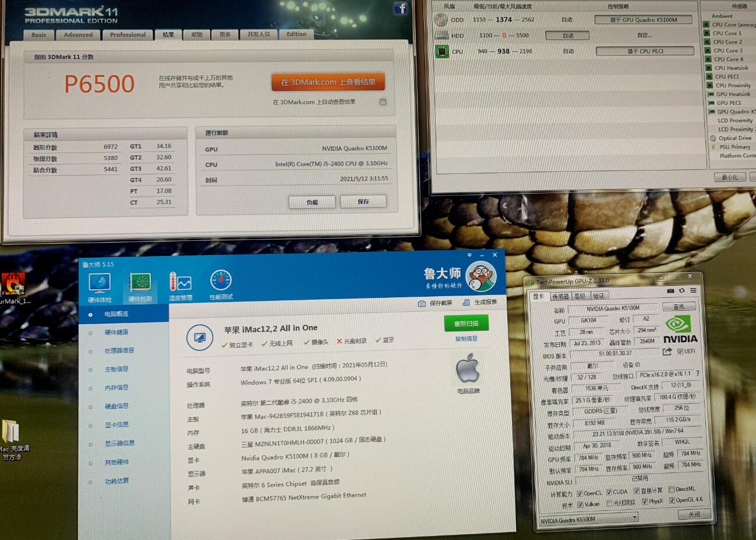The image size is (756, 540).
Task: Click the HDD fan 自动 button
Action: [x=568, y=35]
